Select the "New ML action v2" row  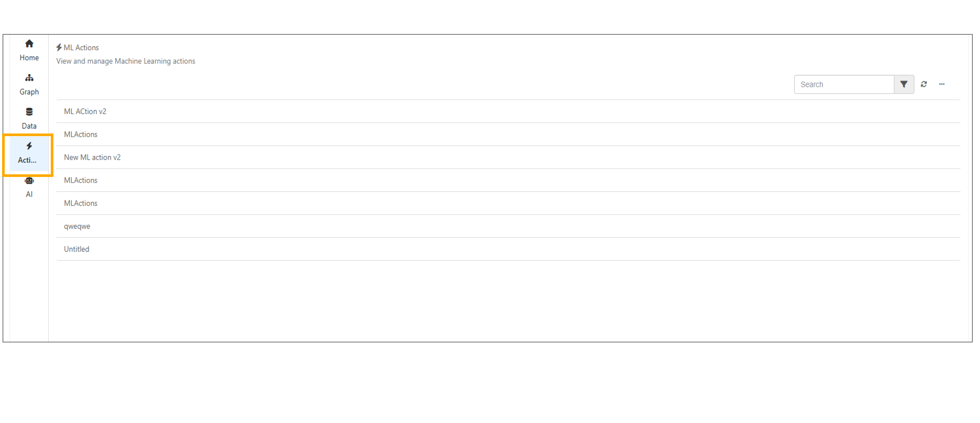click(x=92, y=158)
